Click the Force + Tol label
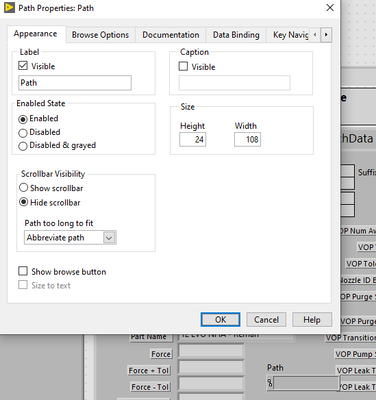This screenshot has width=376, height=400. [149, 370]
